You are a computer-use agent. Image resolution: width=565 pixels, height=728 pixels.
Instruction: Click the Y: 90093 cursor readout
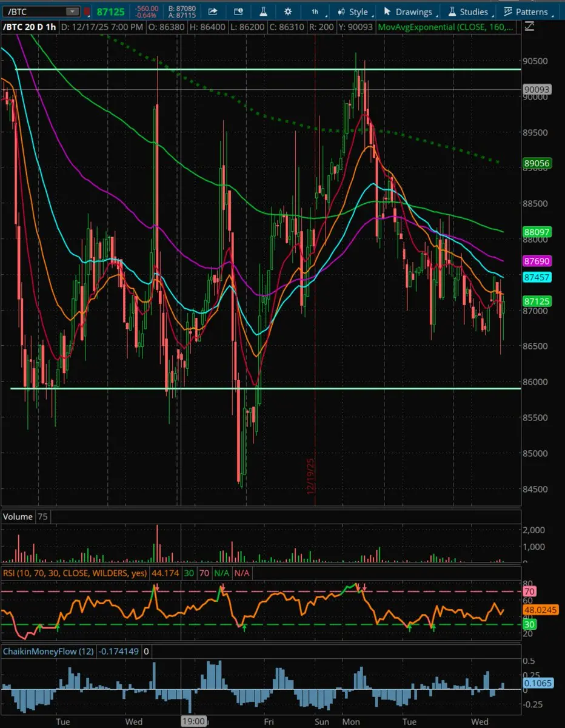(x=357, y=27)
